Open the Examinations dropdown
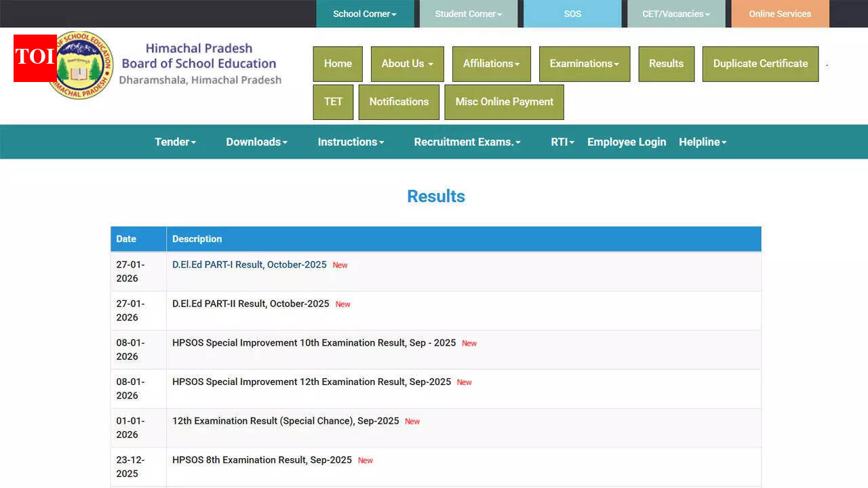 click(x=584, y=64)
